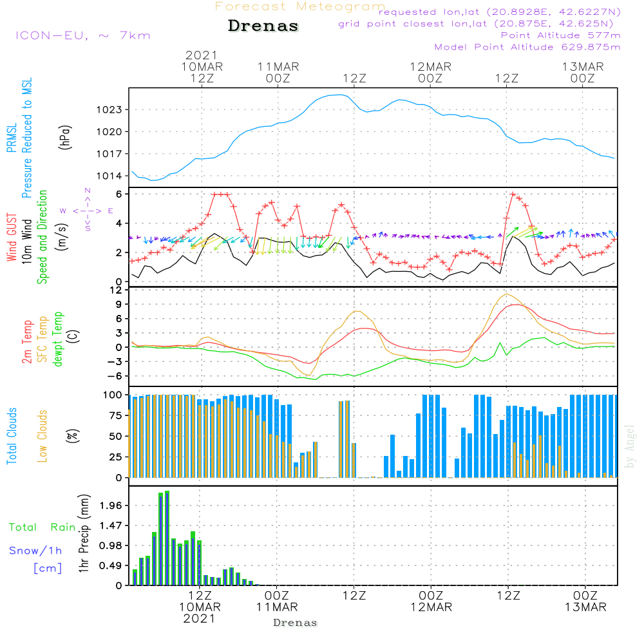
Task: Click the requested lon,lat coordinates text
Action: pyautogui.click(x=499, y=12)
